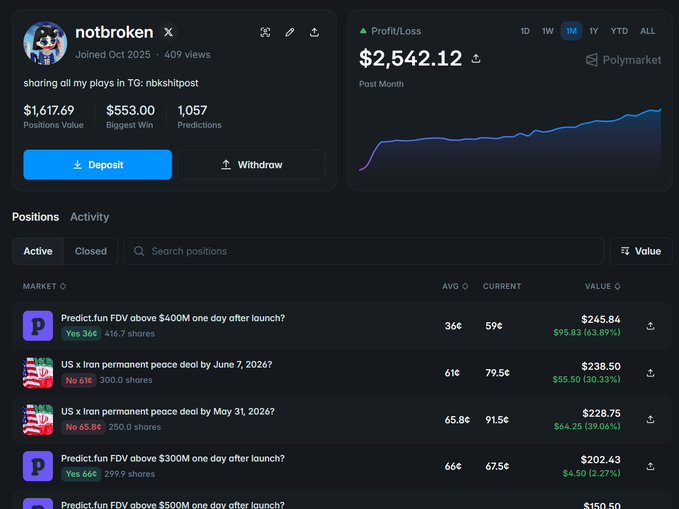Image resolution: width=679 pixels, height=509 pixels.
Task: Click the $64.25 (39.06%) gain text
Action: coord(587,426)
